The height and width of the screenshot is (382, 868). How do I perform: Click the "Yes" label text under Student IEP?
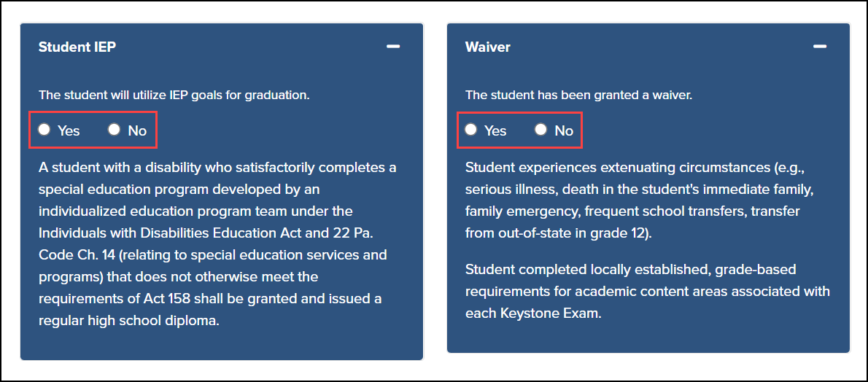[x=69, y=130]
